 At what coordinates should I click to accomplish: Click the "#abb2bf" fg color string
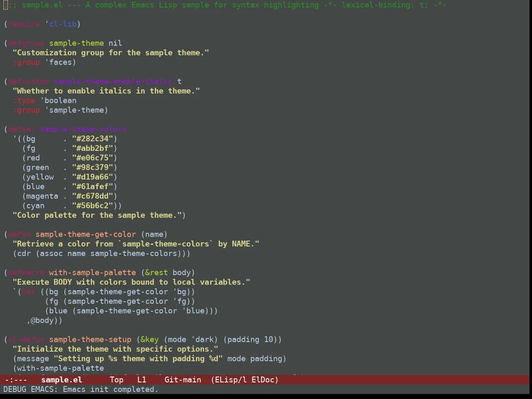93,148
